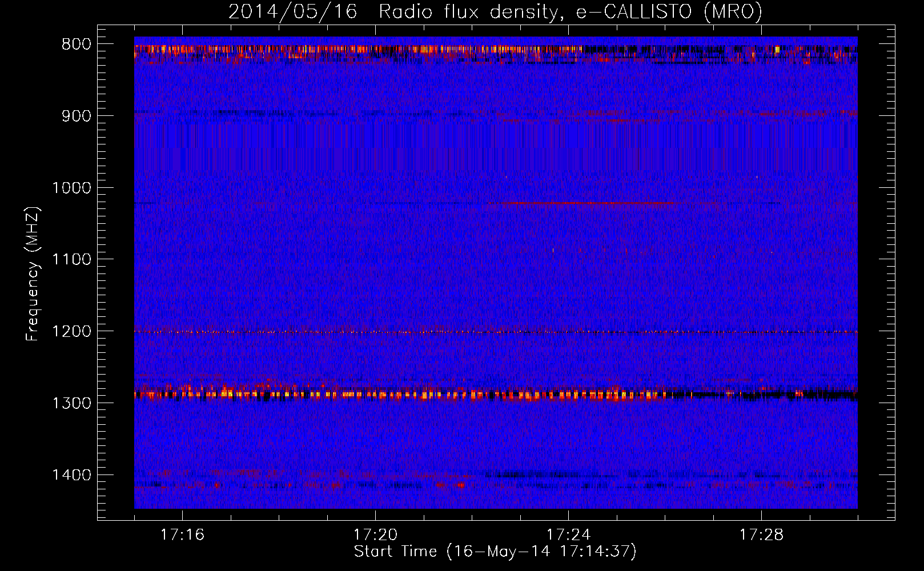Click the 1000 frequency tick label
The width and height of the screenshot is (924, 571).
click(71, 188)
